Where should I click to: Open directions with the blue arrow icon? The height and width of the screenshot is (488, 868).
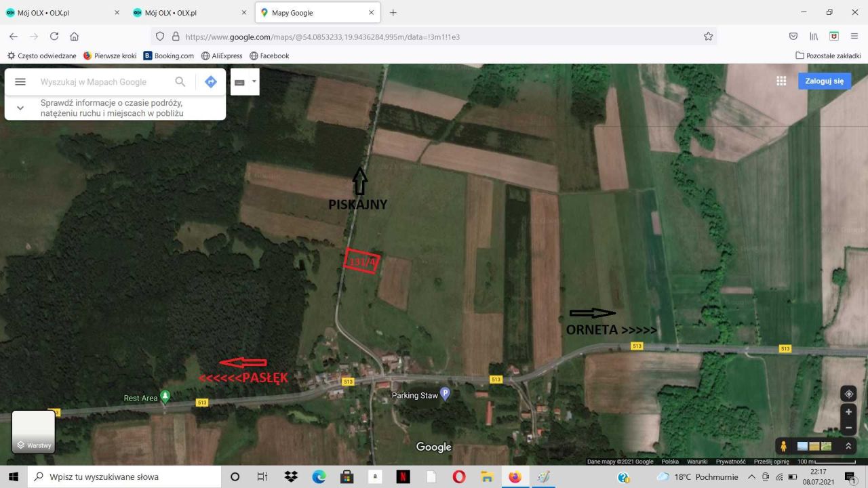pyautogui.click(x=211, y=82)
